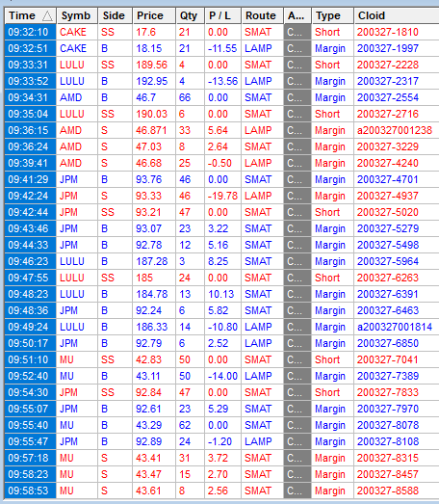Image resolution: width=439 pixels, height=504 pixels.
Task: Click P/L value -19.78
Action: click(x=222, y=196)
